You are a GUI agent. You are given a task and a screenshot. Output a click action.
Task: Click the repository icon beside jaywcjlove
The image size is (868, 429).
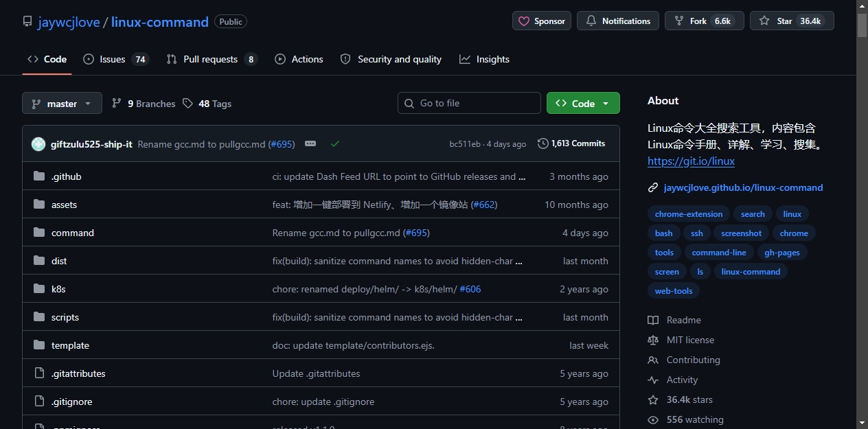[x=27, y=22]
